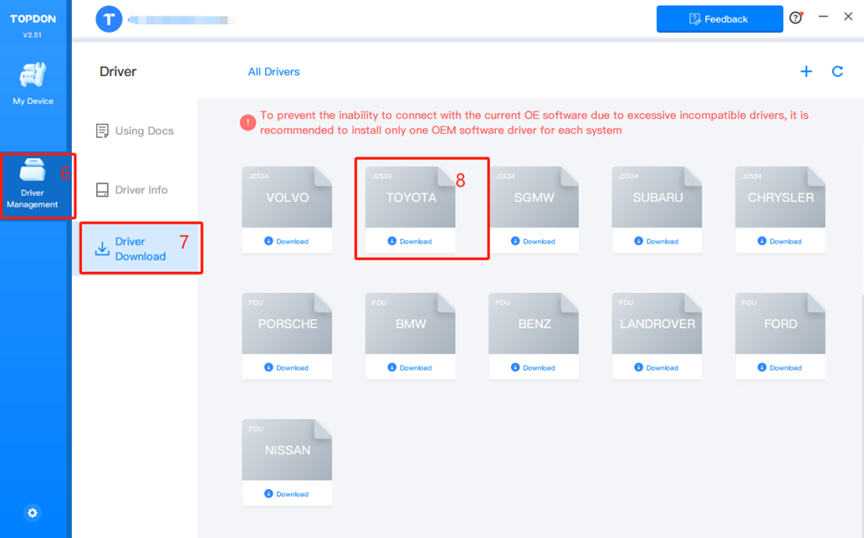864x538 pixels.
Task: Select the TOYOTA J2534 driver file
Action: click(x=411, y=197)
